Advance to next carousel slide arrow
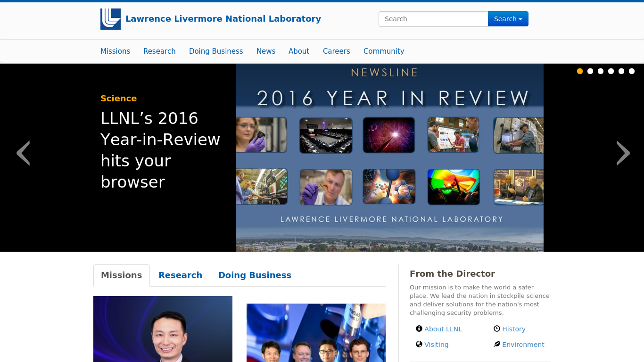644x362 pixels. [x=623, y=153]
